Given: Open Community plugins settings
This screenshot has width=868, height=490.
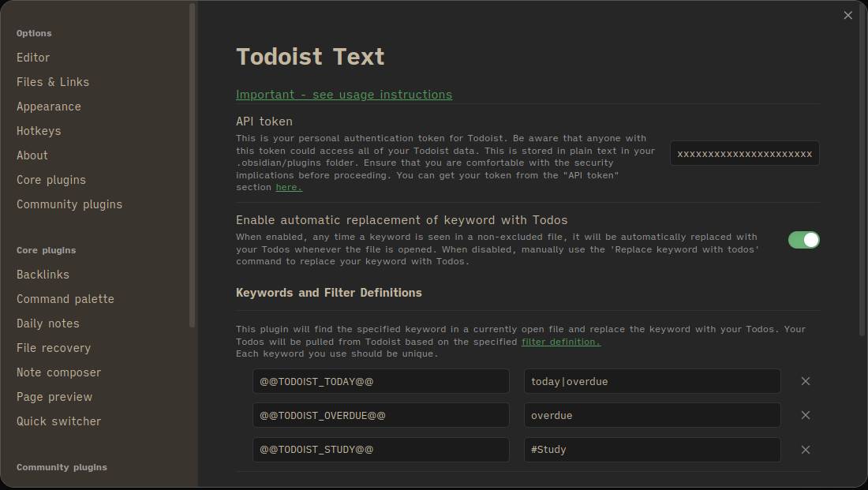Looking at the screenshot, I should click(69, 204).
